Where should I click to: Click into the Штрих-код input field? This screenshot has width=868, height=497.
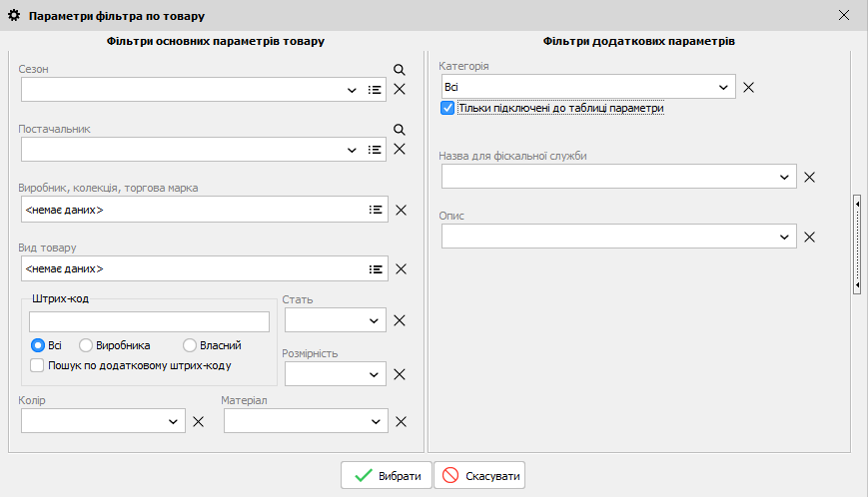(x=150, y=321)
